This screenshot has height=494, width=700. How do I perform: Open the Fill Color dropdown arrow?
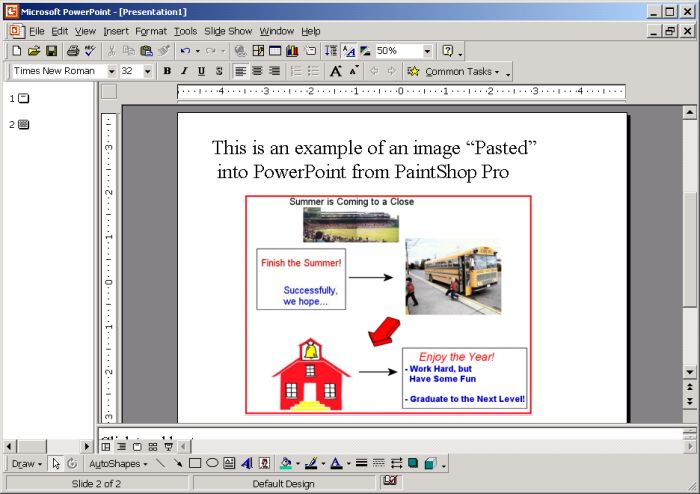(x=298, y=464)
